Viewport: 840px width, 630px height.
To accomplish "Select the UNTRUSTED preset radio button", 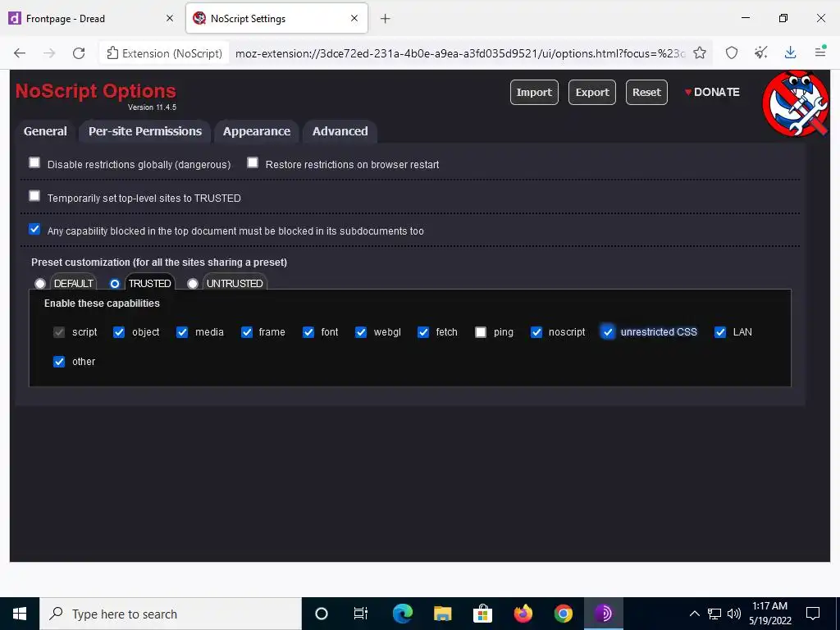I will [193, 283].
